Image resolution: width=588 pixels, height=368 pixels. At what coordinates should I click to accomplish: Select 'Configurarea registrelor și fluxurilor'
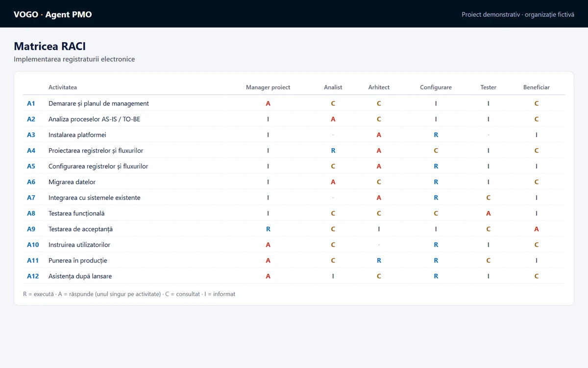tap(98, 166)
